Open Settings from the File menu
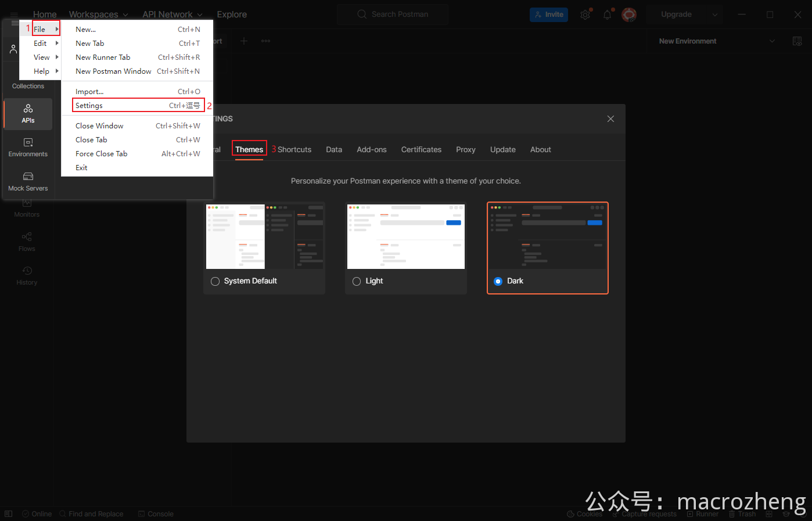 pos(138,105)
